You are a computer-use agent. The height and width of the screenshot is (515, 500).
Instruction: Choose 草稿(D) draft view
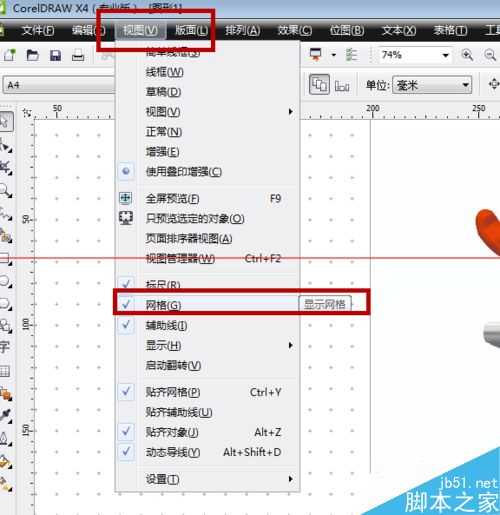(207, 92)
